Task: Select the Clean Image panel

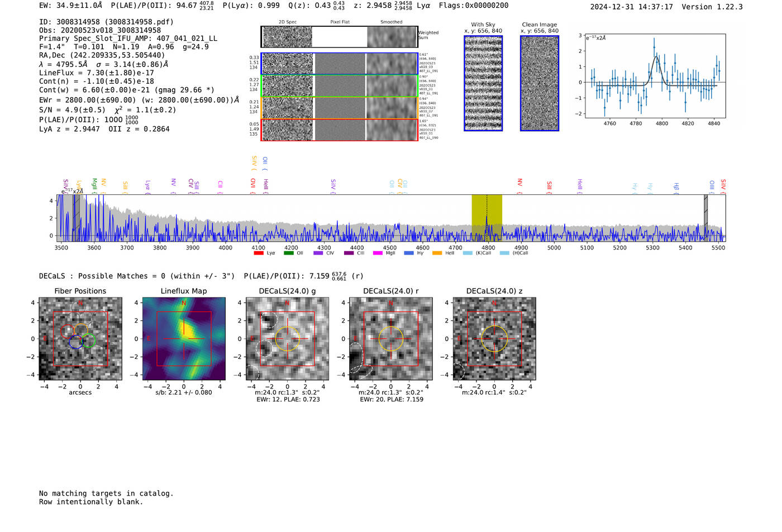Action: coord(540,83)
